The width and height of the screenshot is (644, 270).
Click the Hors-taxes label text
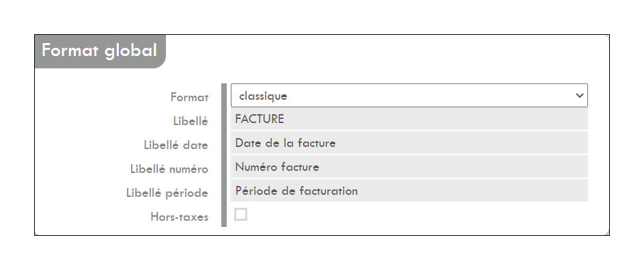tap(180, 217)
